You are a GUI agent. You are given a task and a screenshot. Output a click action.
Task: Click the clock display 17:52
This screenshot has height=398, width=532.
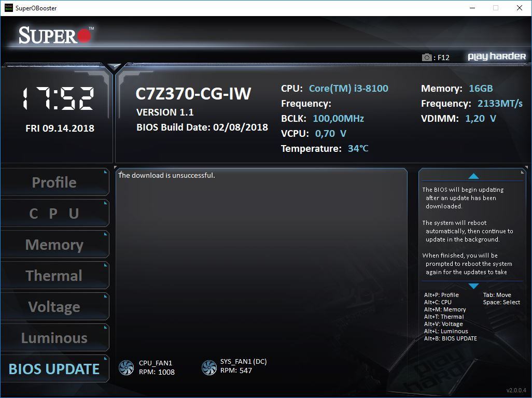tap(59, 98)
